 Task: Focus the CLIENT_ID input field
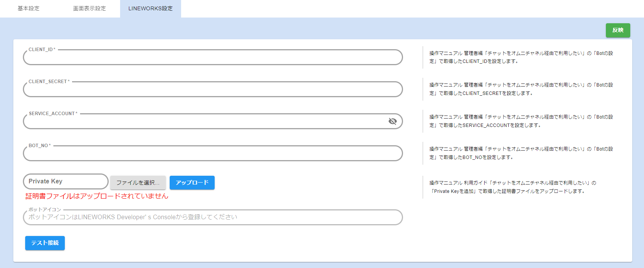(212, 58)
